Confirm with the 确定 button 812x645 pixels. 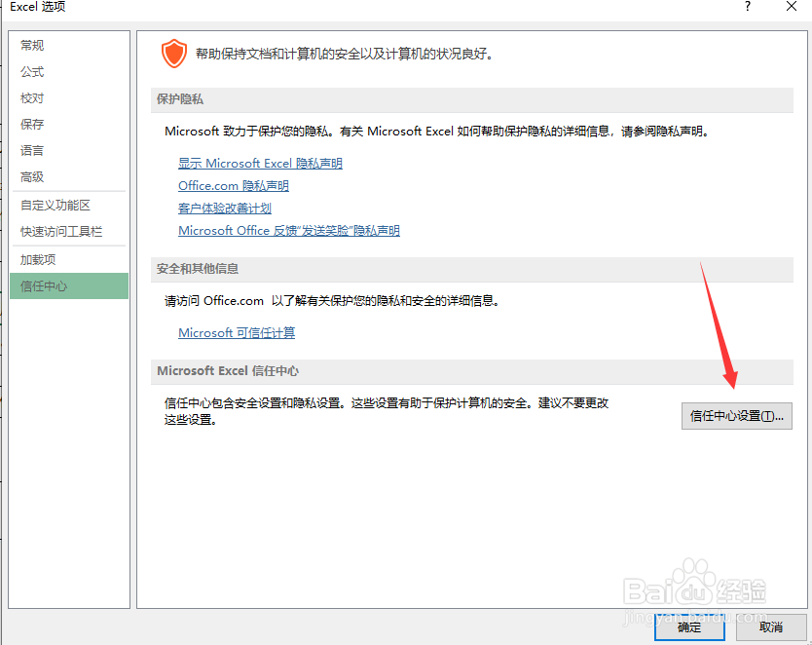(x=689, y=627)
